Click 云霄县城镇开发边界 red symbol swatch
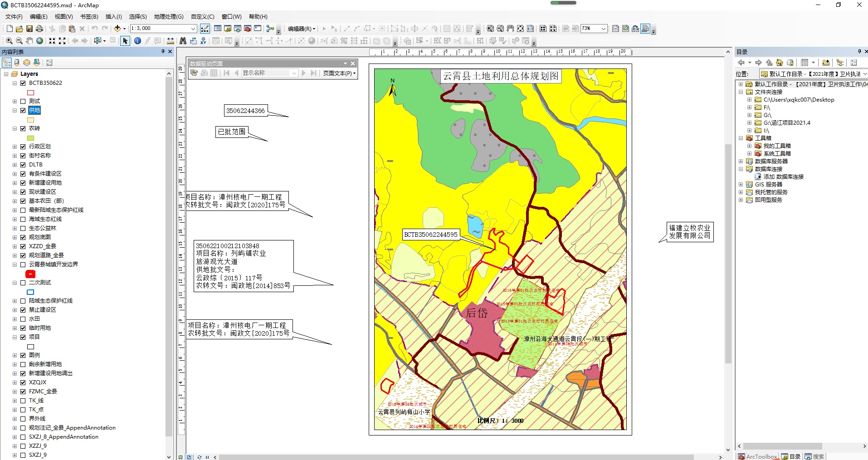The image size is (868, 460). (x=30, y=274)
